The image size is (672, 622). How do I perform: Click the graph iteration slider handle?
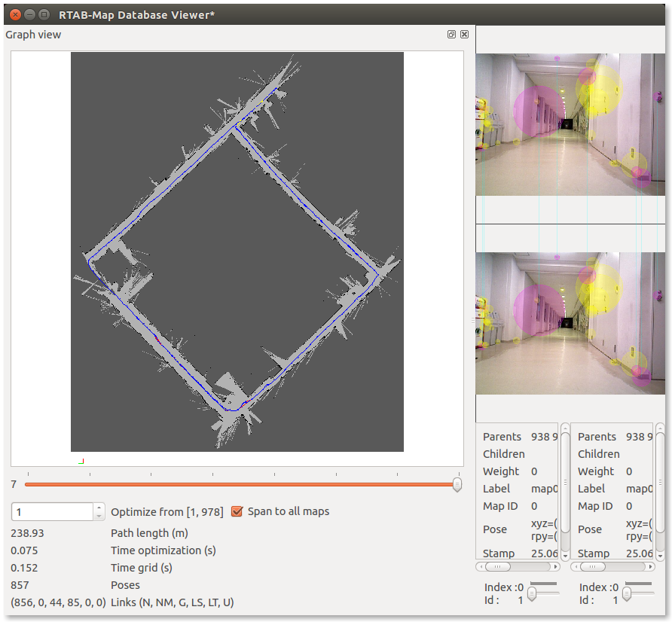pyautogui.click(x=457, y=484)
